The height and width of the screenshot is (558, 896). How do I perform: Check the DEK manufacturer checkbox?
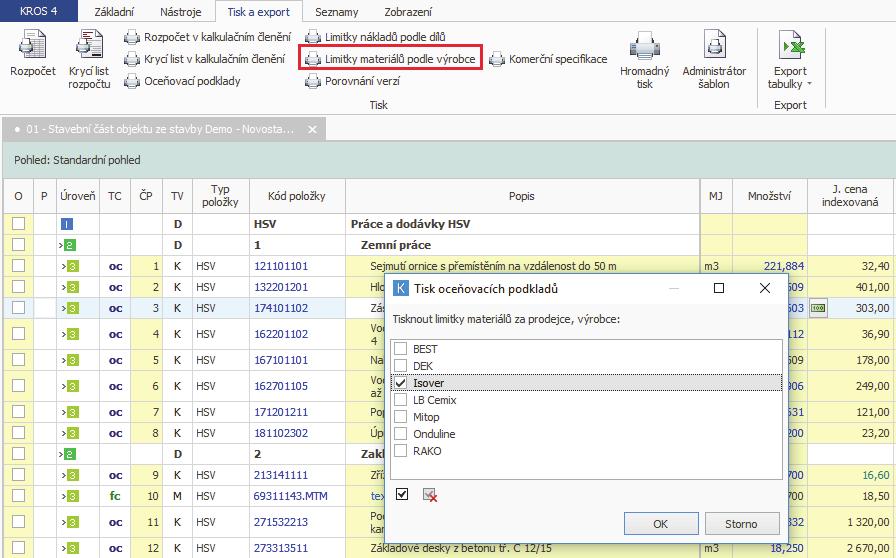click(x=401, y=366)
